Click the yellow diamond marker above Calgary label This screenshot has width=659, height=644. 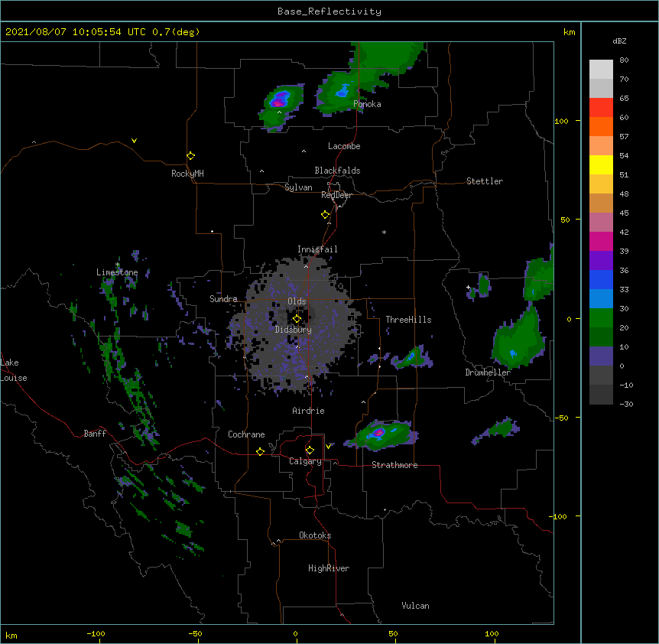click(x=310, y=450)
